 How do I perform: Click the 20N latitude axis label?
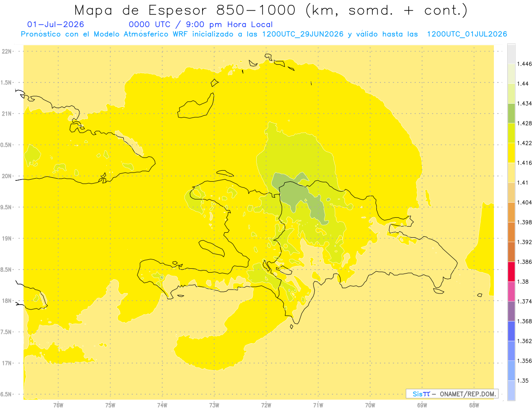coord(7,176)
